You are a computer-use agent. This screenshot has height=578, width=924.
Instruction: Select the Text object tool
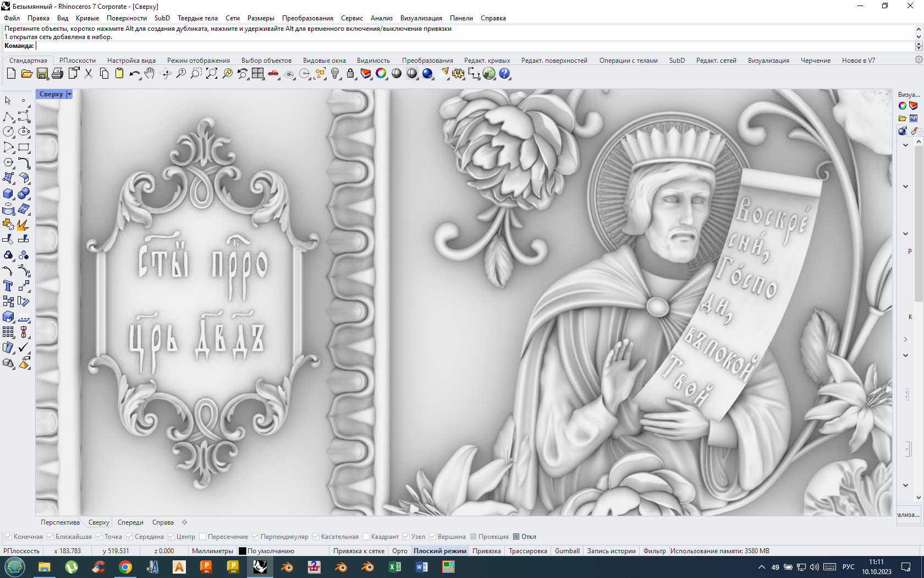[8, 286]
